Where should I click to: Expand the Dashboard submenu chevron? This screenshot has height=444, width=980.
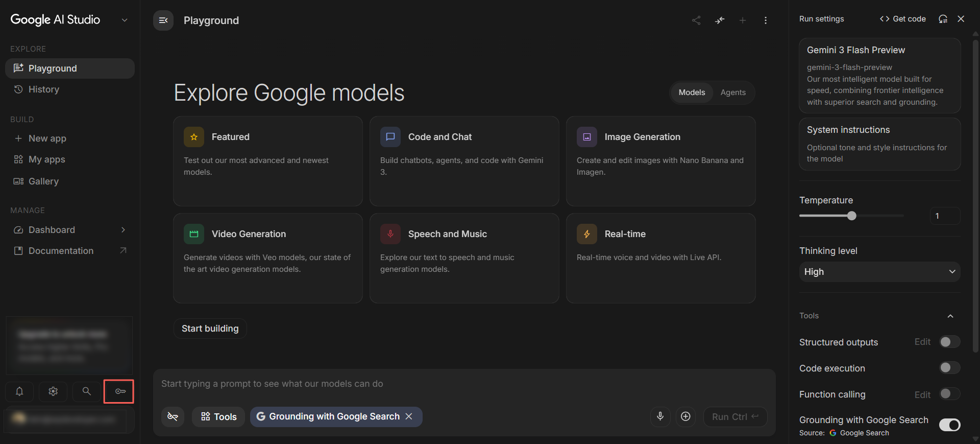[x=123, y=230]
